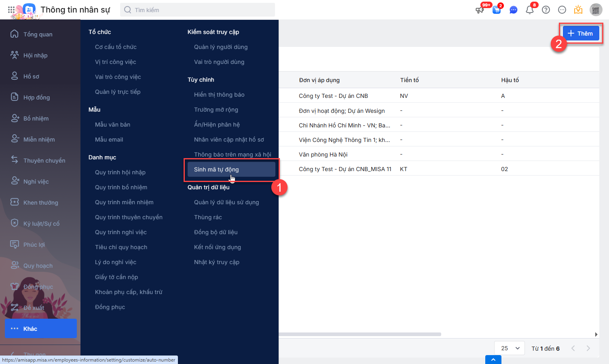
Task: Click the AMIS Thông tin nhân sự logo
Action: 29,10
